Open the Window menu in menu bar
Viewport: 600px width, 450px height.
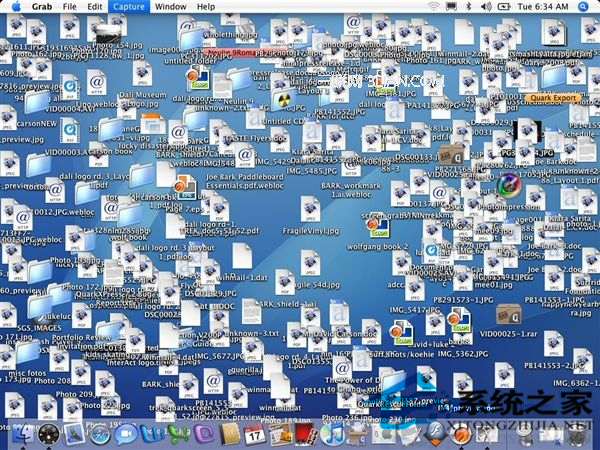click(x=170, y=7)
